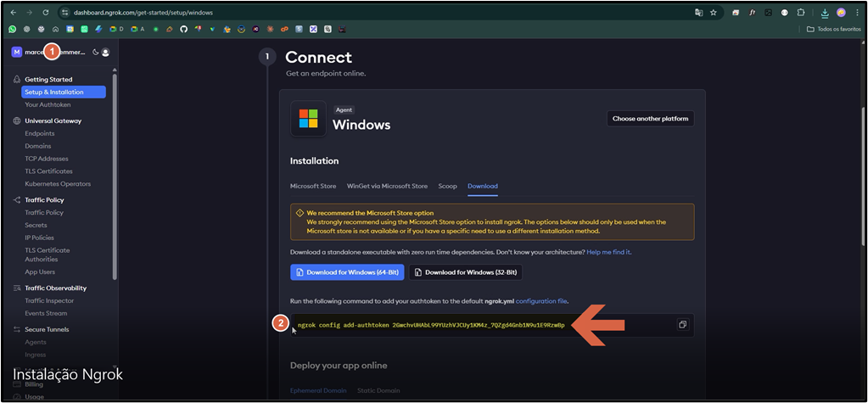Switch to WinGet via Microsoft Store tab
Screen dimensions: 868x403
pos(387,186)
